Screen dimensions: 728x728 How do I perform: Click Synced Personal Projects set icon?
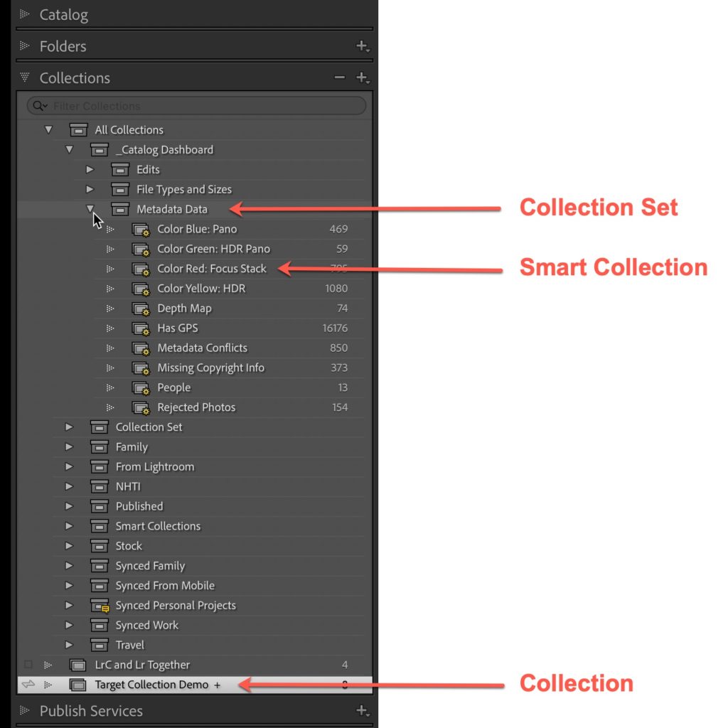pos(100,606)
